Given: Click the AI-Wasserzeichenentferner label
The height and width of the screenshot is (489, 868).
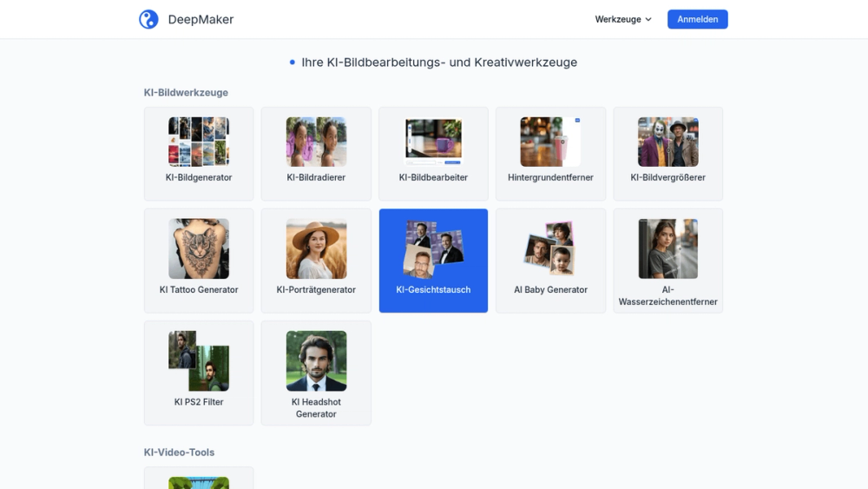Looking at the screenshot, I should pos(667,295).
